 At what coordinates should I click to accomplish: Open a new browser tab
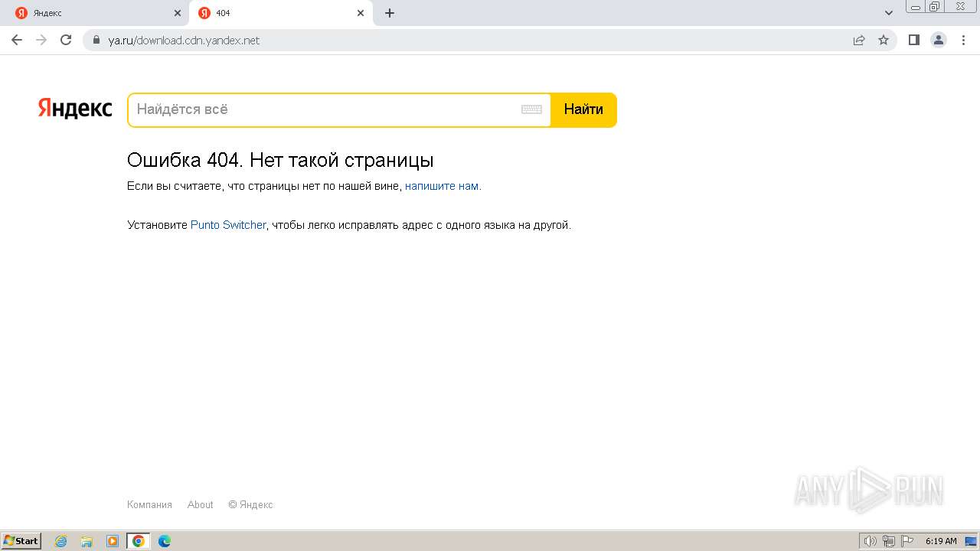click(390, 13)
